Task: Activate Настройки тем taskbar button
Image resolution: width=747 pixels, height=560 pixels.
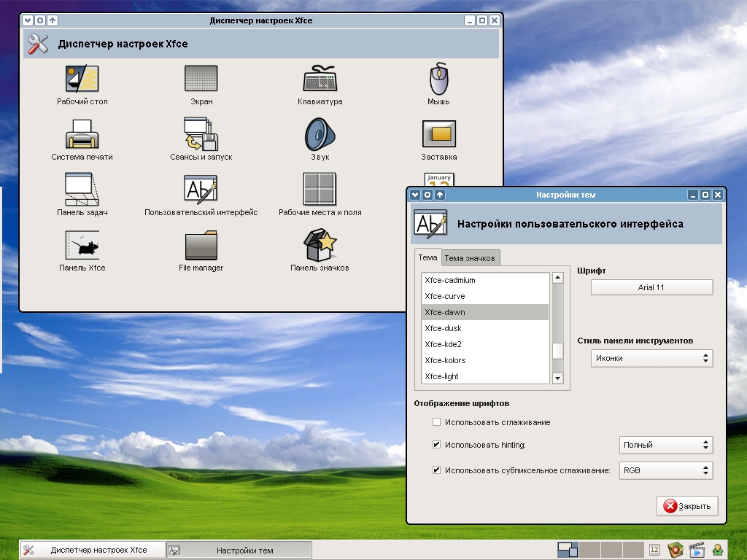Action: tap(239, 550)
